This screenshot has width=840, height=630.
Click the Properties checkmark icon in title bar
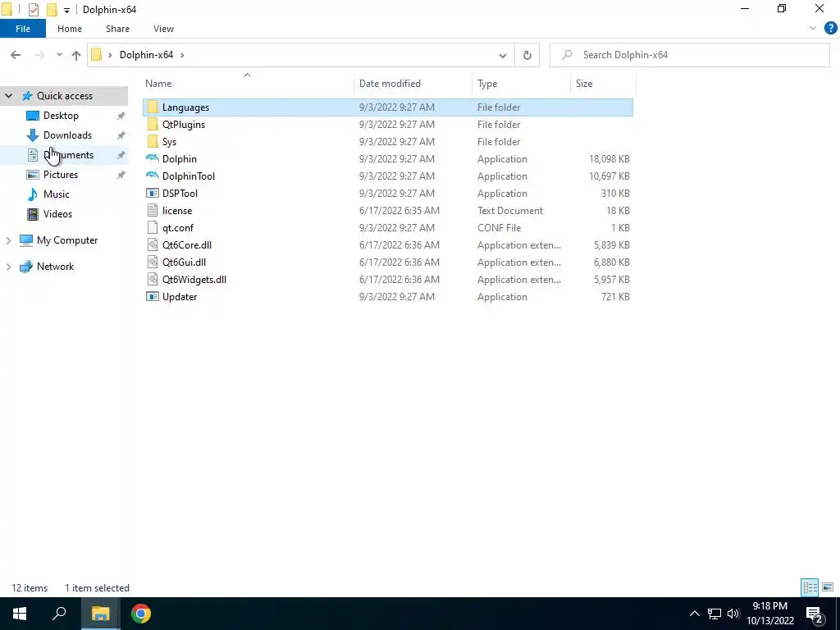[x=33, y=10]
